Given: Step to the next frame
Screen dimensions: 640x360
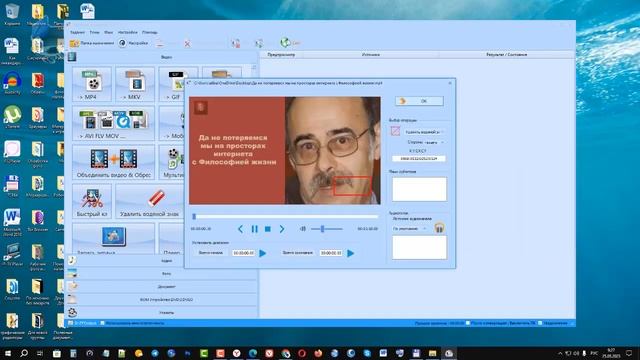Looking at the screenshot, I should 282,229.
